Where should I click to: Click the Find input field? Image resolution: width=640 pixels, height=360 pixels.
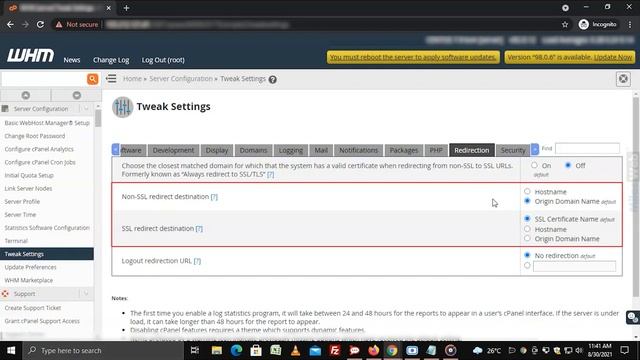coord(587,149)
